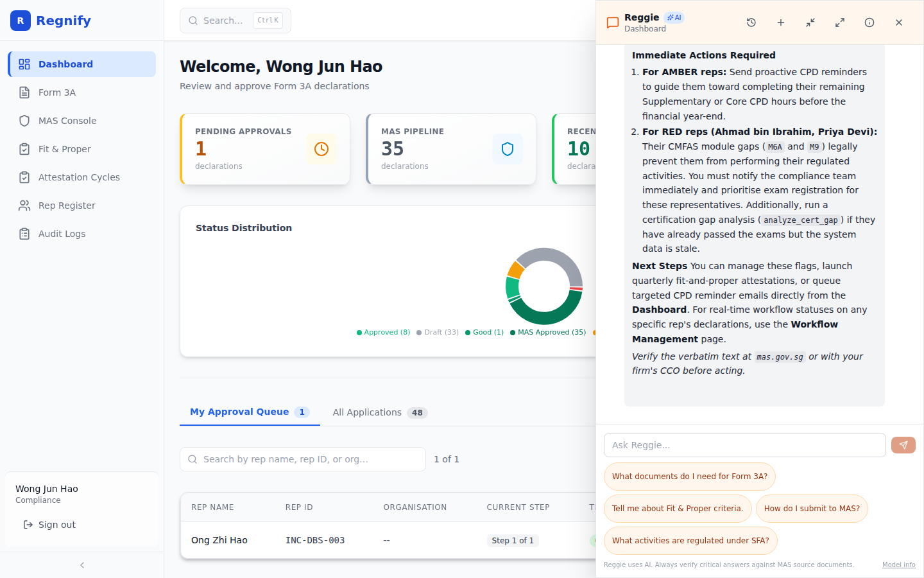Go to Form 3A page

point(82,92)
